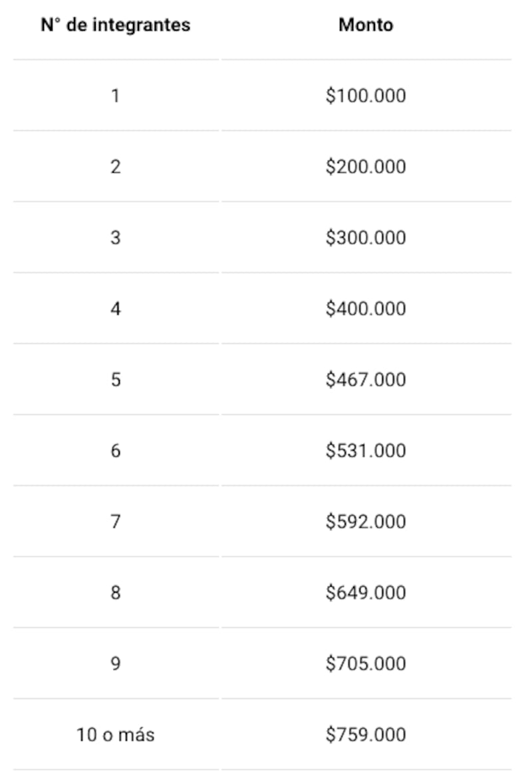
Task: Select the $649.000 amount cell
Action: (366, 593)
